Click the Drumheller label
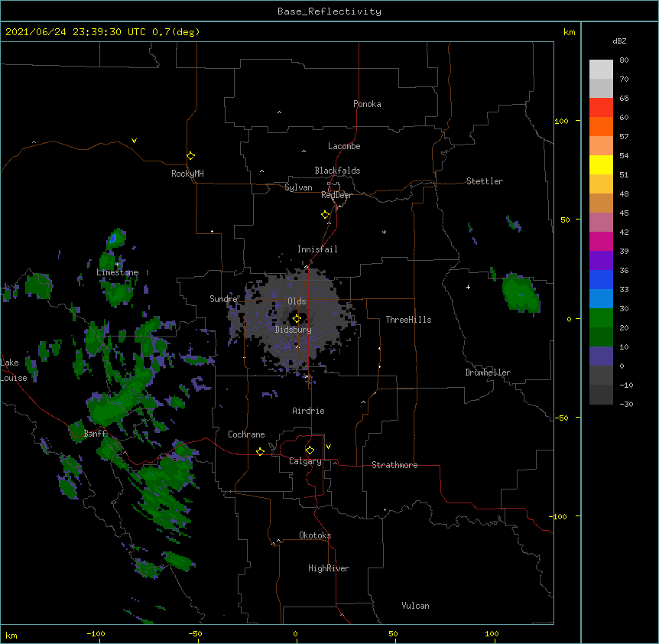659x644 pixels. coord(488,372)
